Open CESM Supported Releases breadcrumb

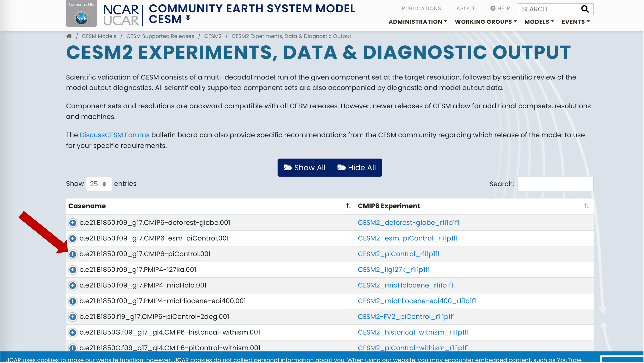click(160, 36)
